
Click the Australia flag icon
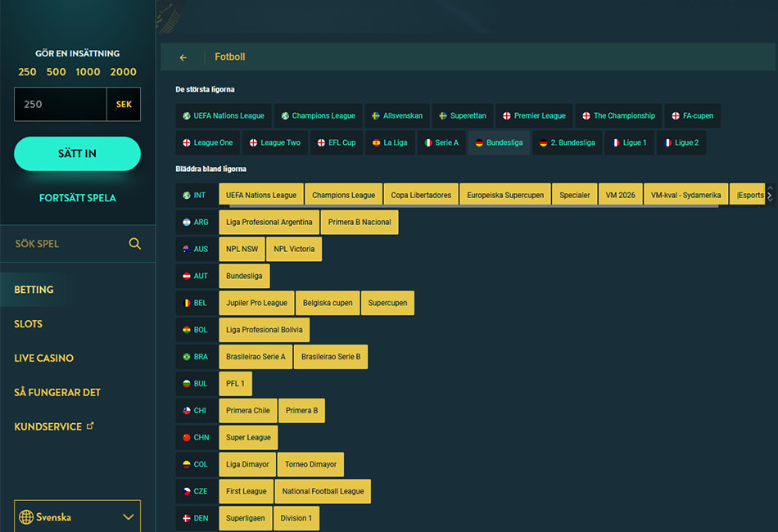pos(187,249)
